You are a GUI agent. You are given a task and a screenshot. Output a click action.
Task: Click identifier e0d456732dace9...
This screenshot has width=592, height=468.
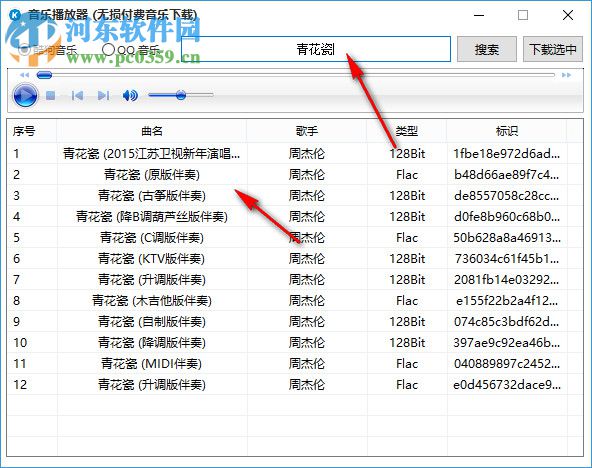click(x=507, y=385)
